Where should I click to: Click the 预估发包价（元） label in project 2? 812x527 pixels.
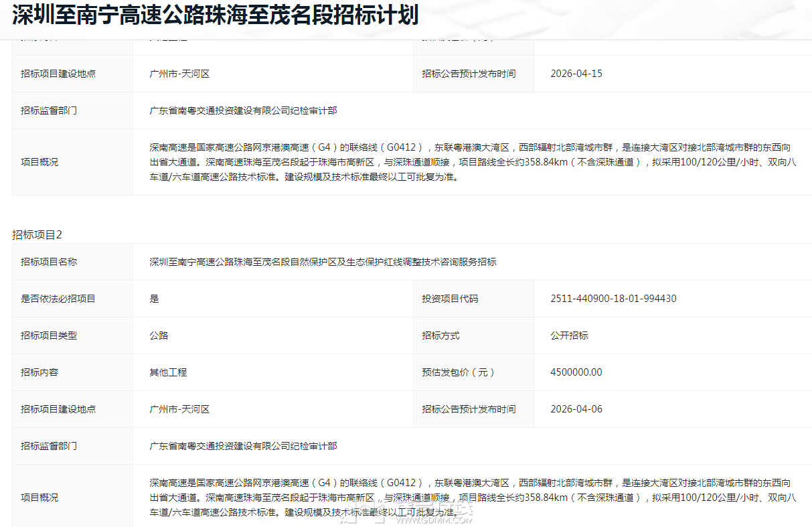click(459, 372)
